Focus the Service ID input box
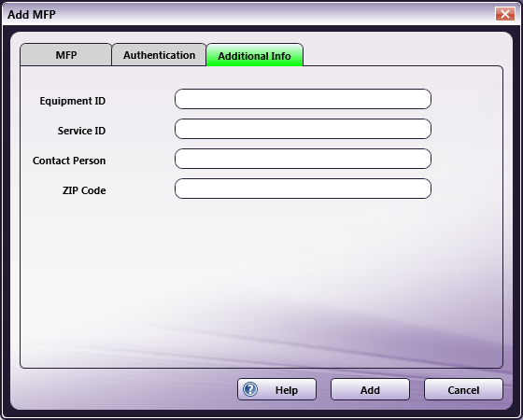Image resolution: width=523 pixels, height=420 pixels. point(303,129)
